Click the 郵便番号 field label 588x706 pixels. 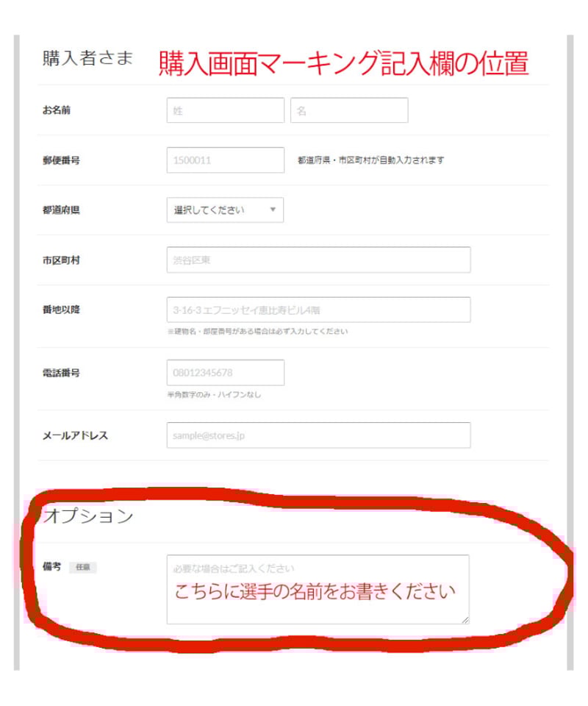pyautogui.click(x=61, y=160)
